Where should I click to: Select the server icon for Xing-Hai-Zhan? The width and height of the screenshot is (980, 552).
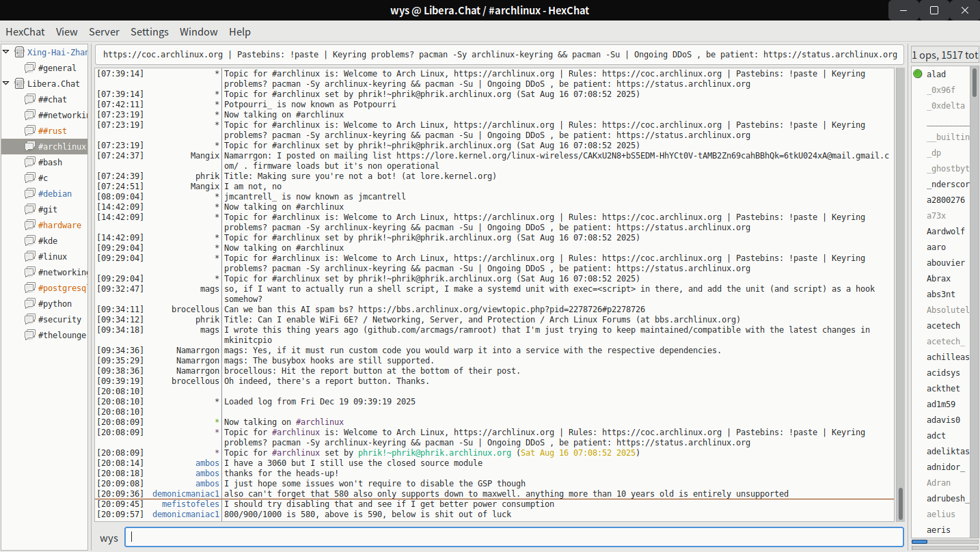[x=19, y=52]
